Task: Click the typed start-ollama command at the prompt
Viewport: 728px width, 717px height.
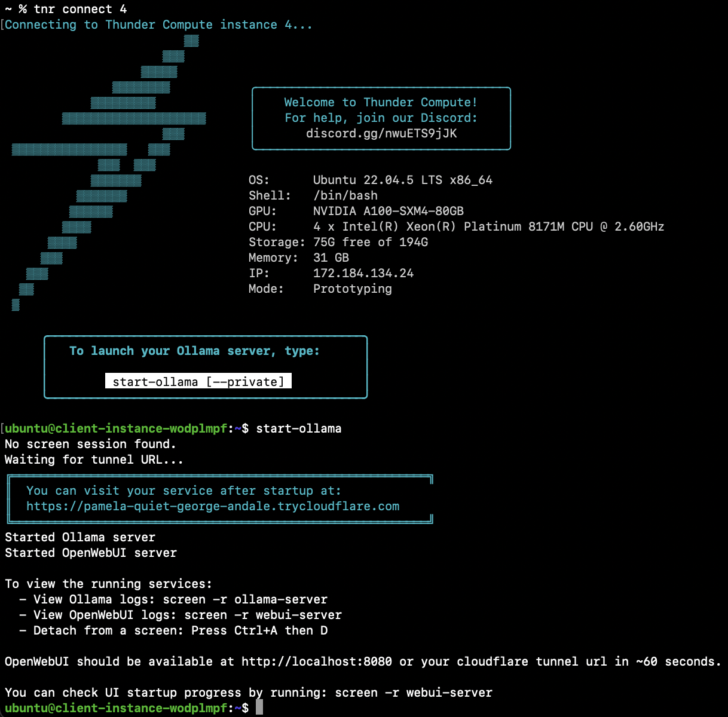Action: (299, 428)
